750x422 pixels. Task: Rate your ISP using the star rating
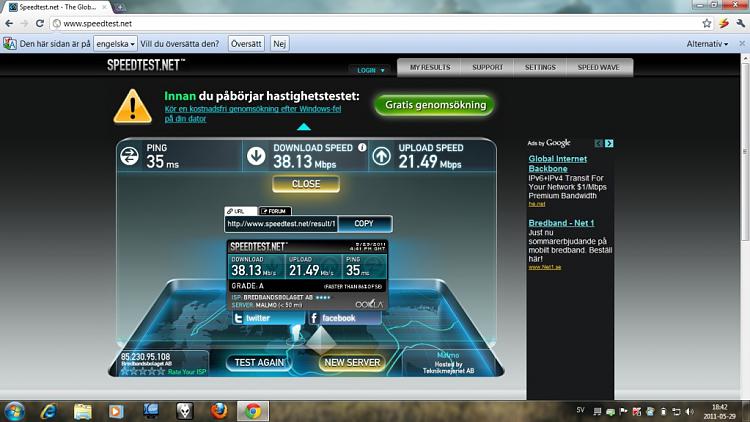point(143,371)
